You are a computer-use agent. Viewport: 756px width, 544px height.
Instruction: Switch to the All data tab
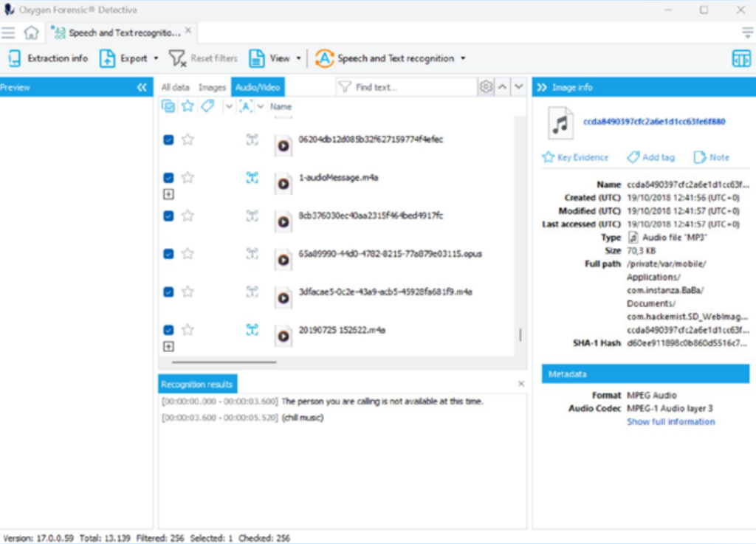[175, 87]
